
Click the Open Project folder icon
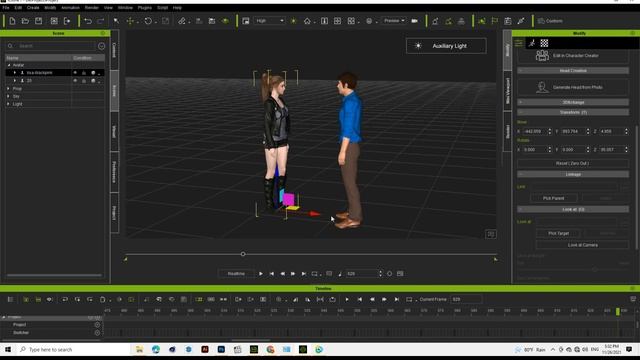[25, 21]
